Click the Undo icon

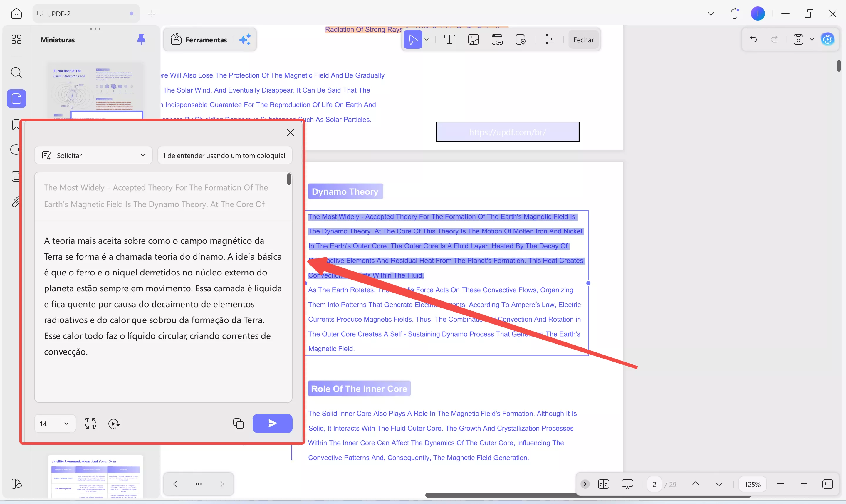753,39
